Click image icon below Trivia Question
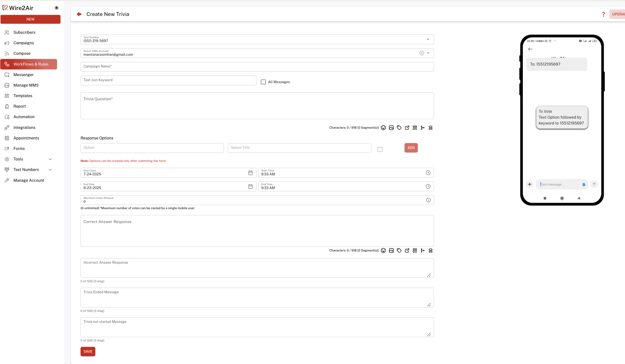 [x=391, y=128]
